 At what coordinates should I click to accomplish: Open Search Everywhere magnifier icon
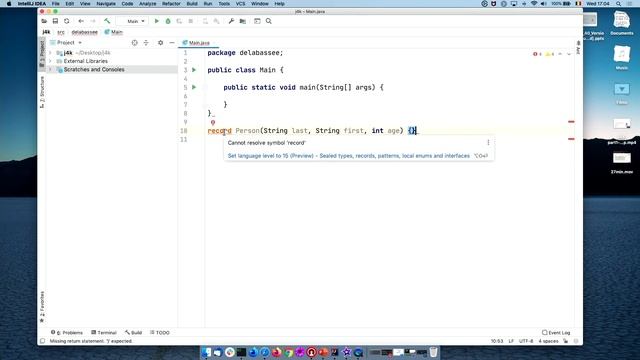[269, 21]
